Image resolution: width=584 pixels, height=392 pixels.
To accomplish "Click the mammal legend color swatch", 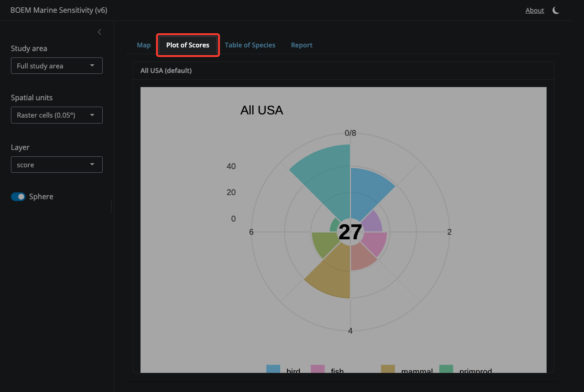I will (x=388, y=369).
